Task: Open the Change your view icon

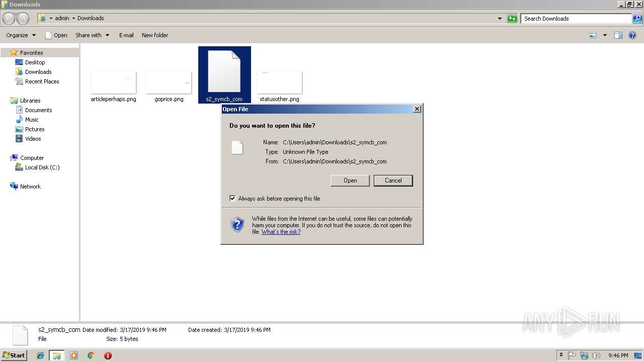Action: pyautogui.click(x=593, y=35)
